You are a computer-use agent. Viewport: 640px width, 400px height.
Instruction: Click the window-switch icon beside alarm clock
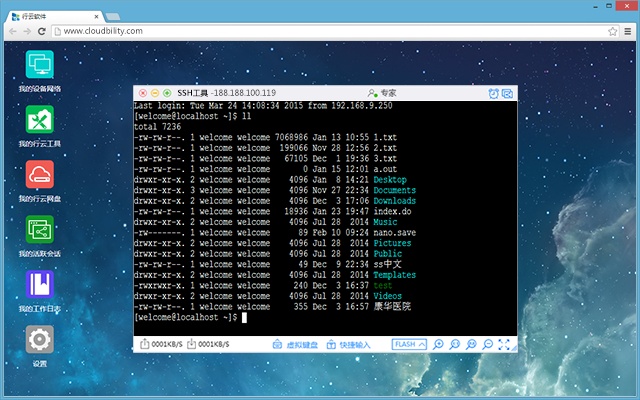[x=507, y=93]
